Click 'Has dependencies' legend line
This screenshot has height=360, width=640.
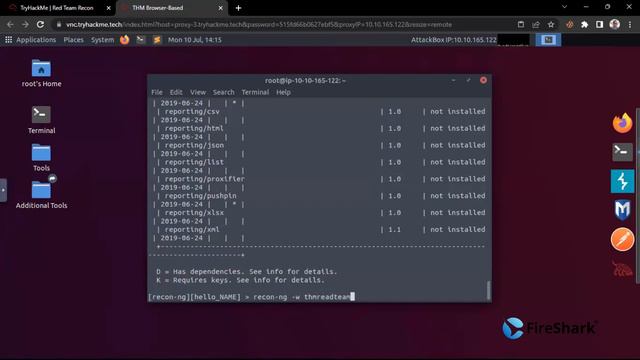click(x=247, y=271)
